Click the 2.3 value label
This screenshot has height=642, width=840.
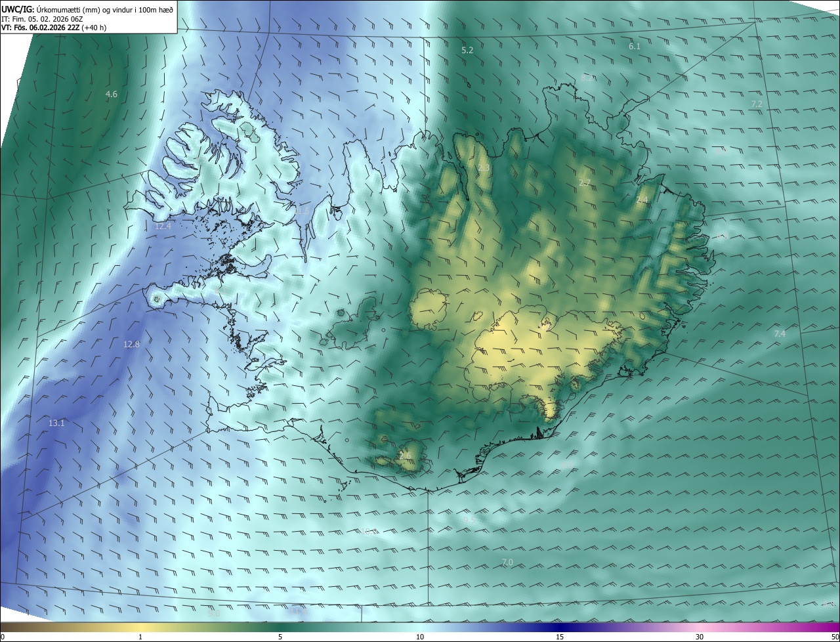pyautogui.click(x=484, y=168)
